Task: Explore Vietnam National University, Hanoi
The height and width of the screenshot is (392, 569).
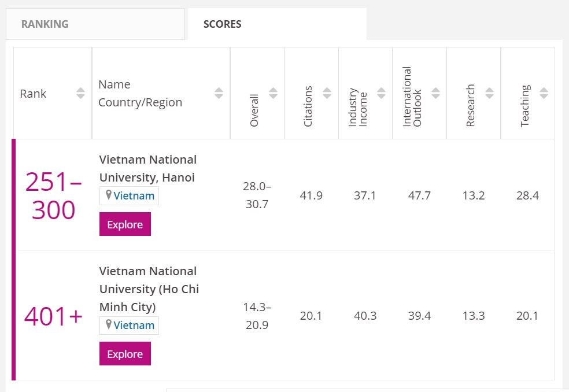Action: click(125, 224)
